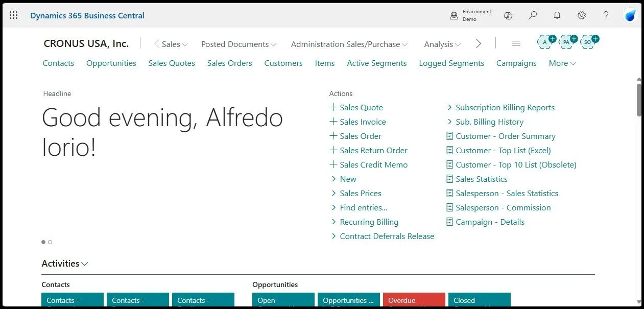Open Customers list

pos(283,63)
